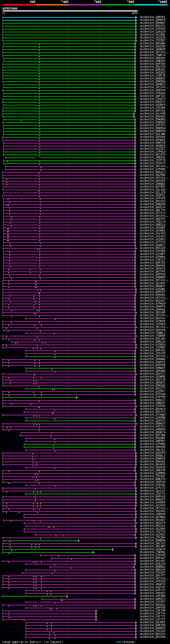Open hit UniRef100_B9IK47
The height and width of the screenshot is (644, 170).
[152, 301]
